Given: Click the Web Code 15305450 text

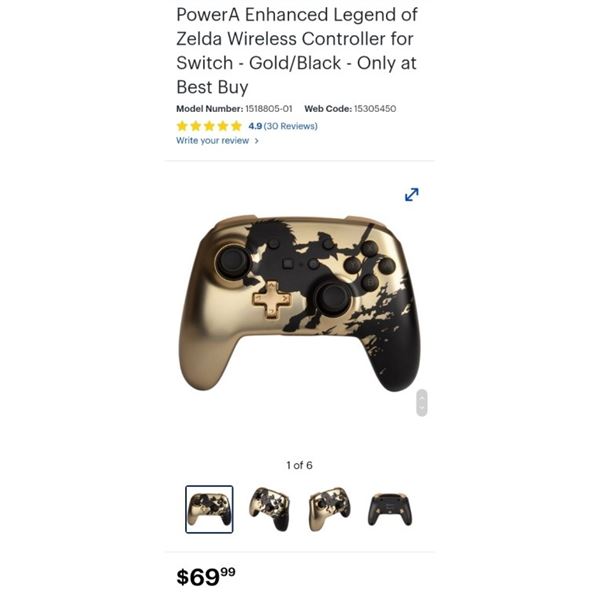Looking at the screenshot, I should click(x=350, y=109).
